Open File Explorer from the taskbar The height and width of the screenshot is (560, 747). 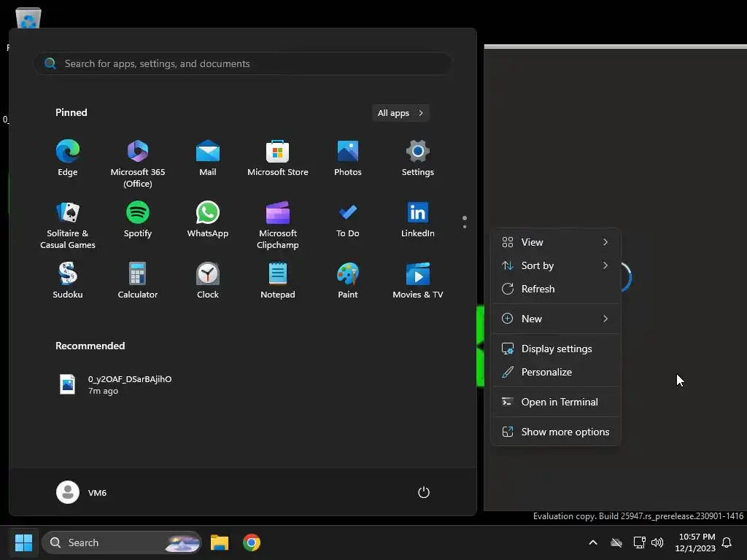220,542
